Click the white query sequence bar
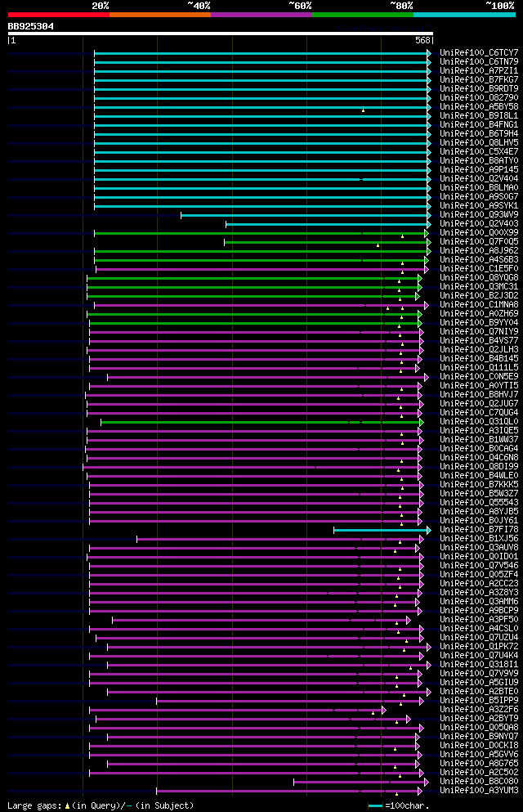523x812 pixels. pos(221,34)
